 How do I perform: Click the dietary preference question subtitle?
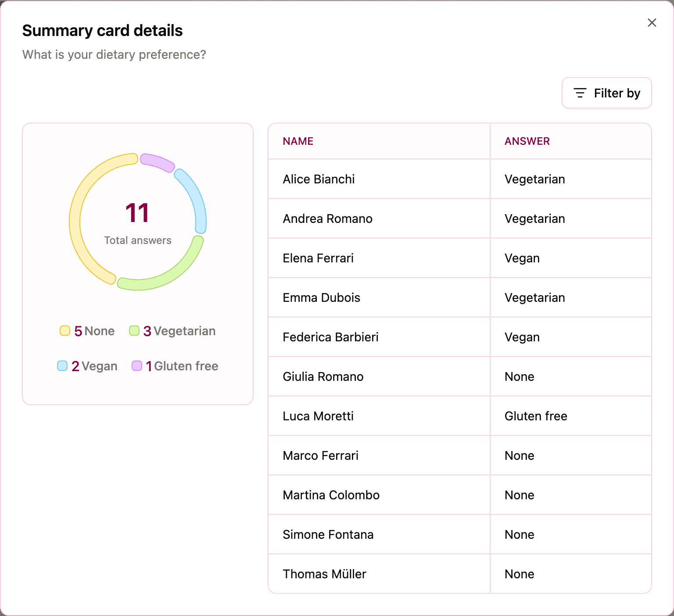click(114, 54)
